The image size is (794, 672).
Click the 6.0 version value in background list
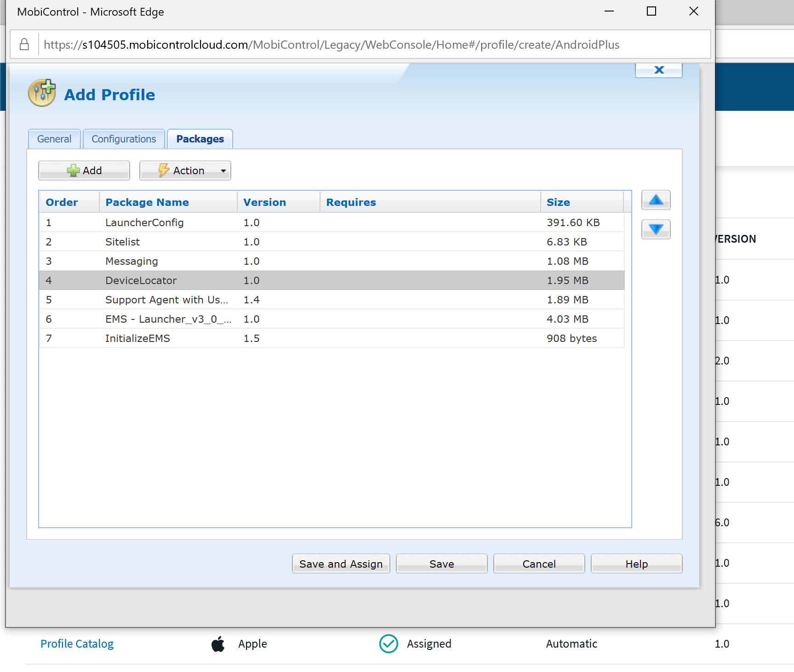click(722, 523)
